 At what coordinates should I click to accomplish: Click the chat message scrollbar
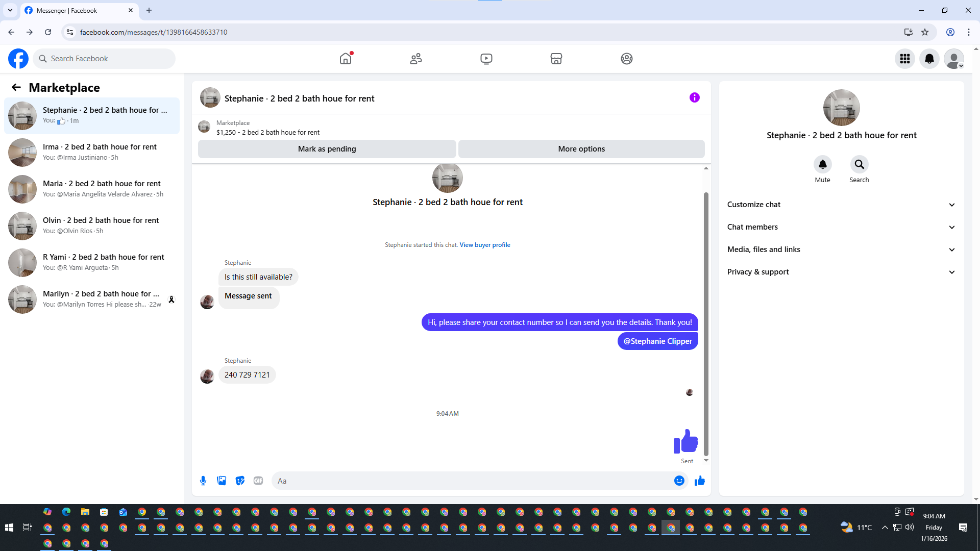tap(706, 324)
